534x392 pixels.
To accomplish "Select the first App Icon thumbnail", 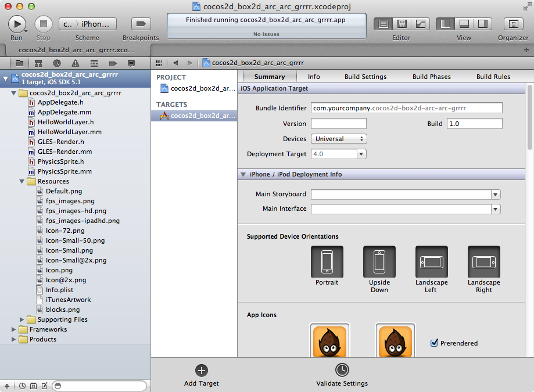I will coord(329,340).
